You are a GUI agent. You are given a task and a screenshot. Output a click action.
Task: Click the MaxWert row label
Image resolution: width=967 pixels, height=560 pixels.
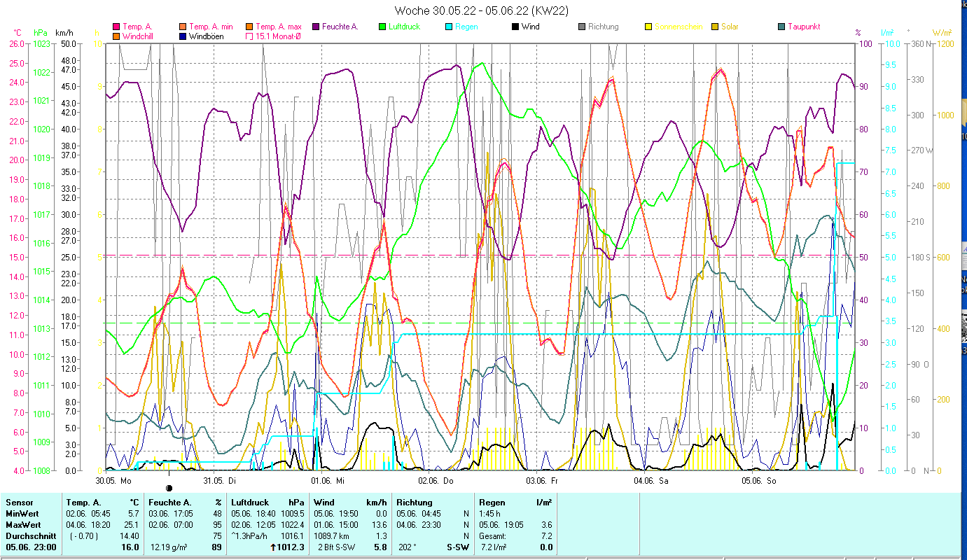[23, 525]
